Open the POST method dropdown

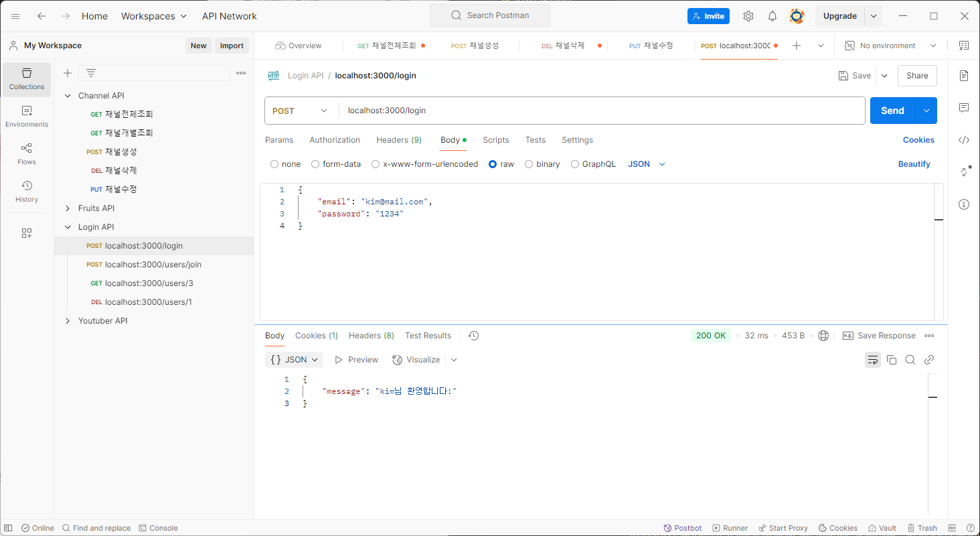pos(301,111)
